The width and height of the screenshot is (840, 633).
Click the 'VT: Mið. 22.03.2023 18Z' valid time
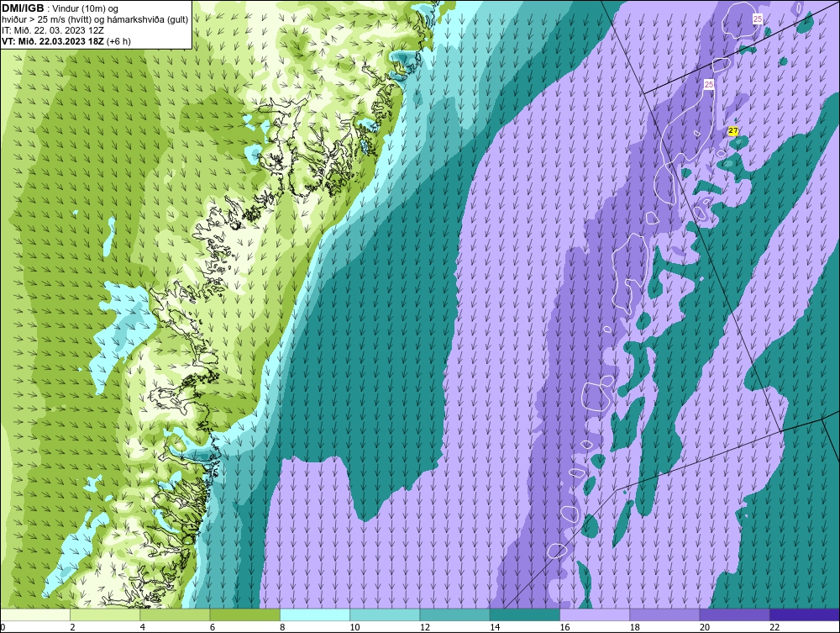pos(53,41)
